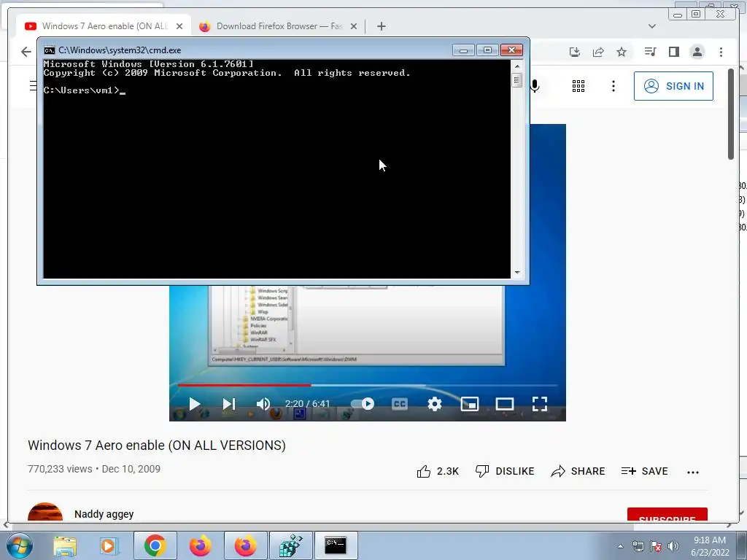Share this page from address bar
Image resolution: width=747 pixels, height=560 pixels.
coord(598,52)
